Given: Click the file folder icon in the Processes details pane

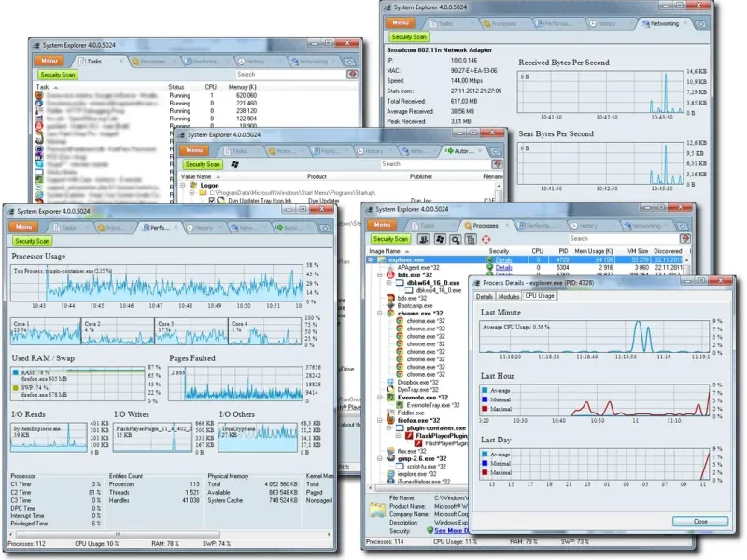Looking at the screenshot, I should pos(377,510).
